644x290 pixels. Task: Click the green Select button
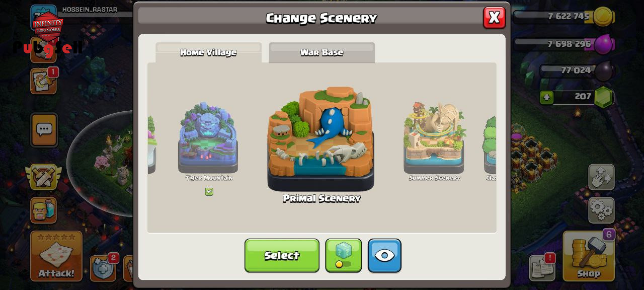pos(282,255)
